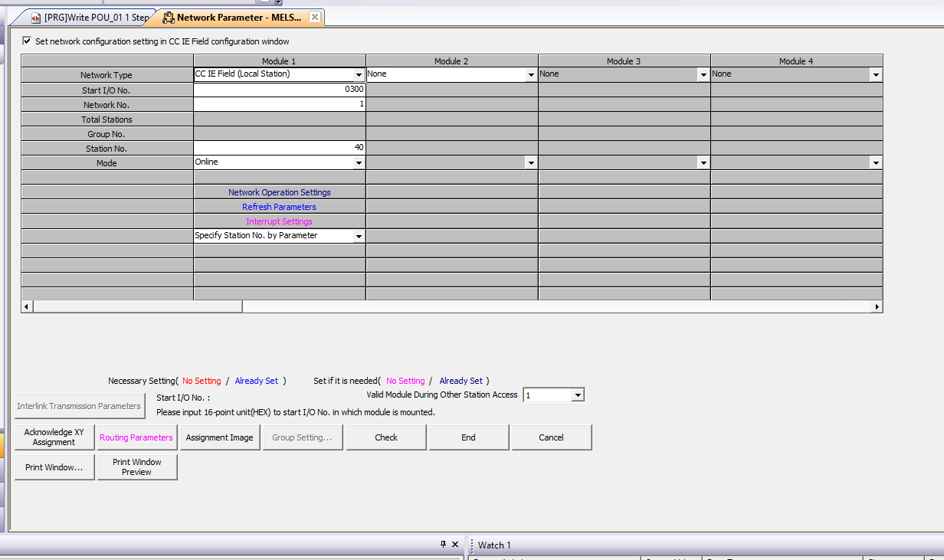
Task: Click Routing Parameters button
Action: pyautogui.click(x=136, y=437)
